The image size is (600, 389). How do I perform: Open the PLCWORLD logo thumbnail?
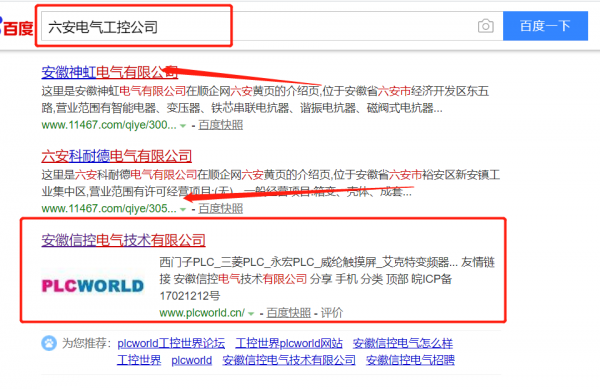tap(93, 286)
